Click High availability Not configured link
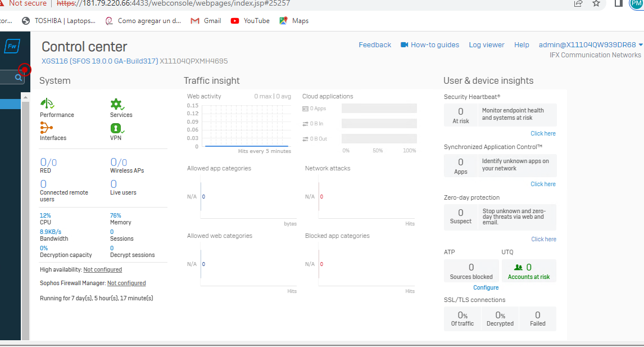 [x=102, y=270]
